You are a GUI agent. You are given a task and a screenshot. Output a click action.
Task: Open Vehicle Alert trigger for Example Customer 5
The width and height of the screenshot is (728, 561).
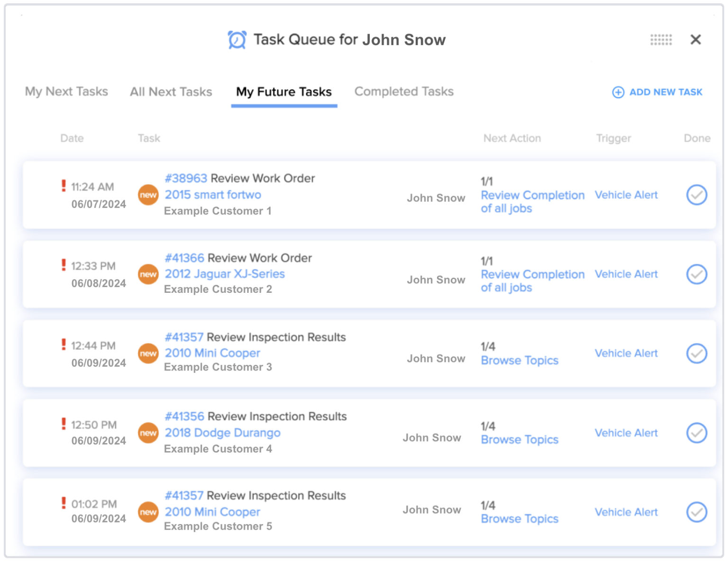(626, 512)
